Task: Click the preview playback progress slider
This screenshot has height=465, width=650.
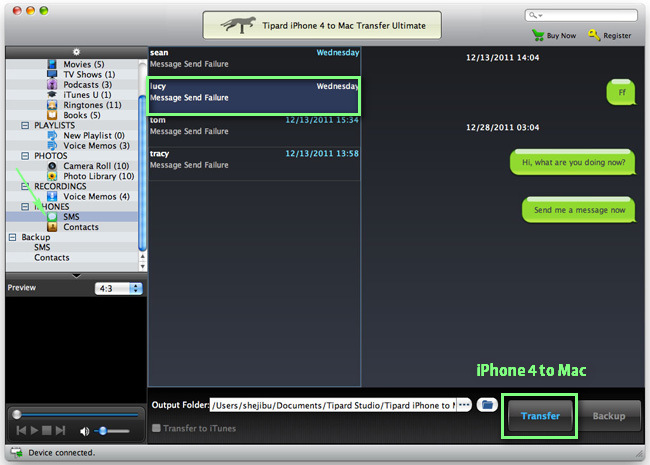Action: pos(77,414)
